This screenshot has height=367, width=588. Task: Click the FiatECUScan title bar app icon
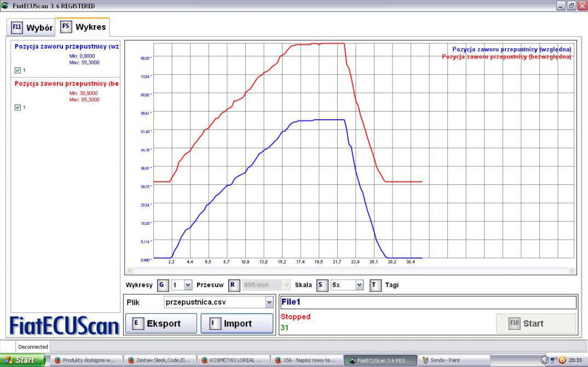(5, 5)
